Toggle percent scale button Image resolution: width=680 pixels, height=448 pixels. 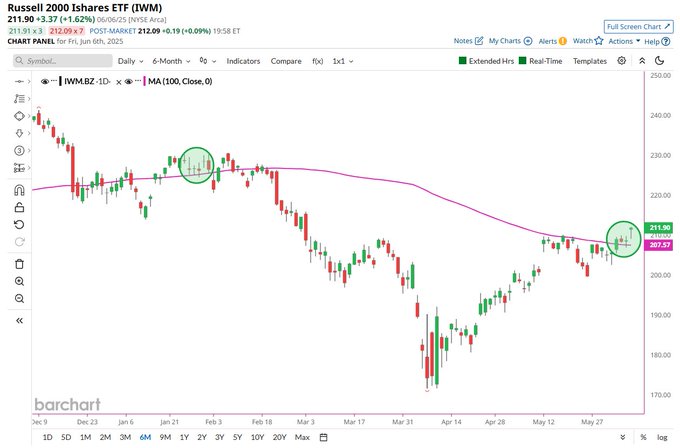coord(644,437)
